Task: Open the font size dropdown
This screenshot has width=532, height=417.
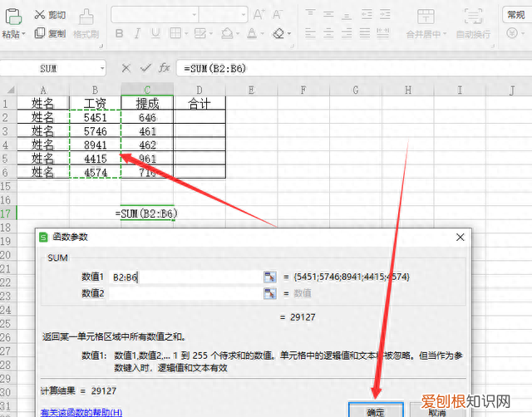Action: coord(244,15)
